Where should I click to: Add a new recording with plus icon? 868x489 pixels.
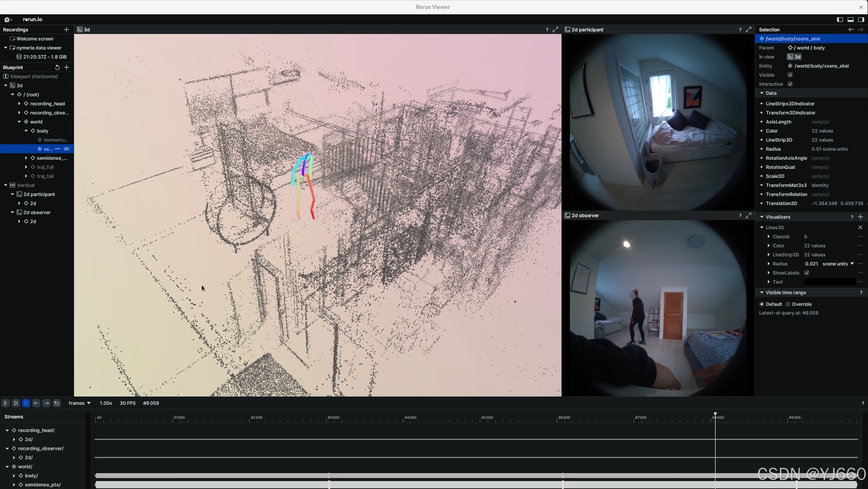pyautogui.click(x=67, y=29)
